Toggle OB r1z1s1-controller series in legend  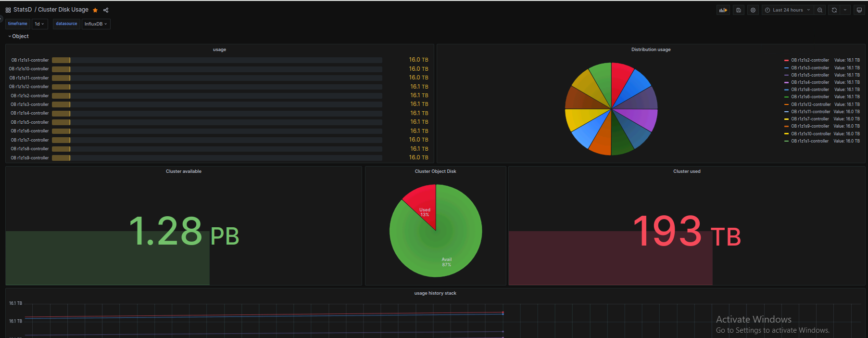point(810,141)
